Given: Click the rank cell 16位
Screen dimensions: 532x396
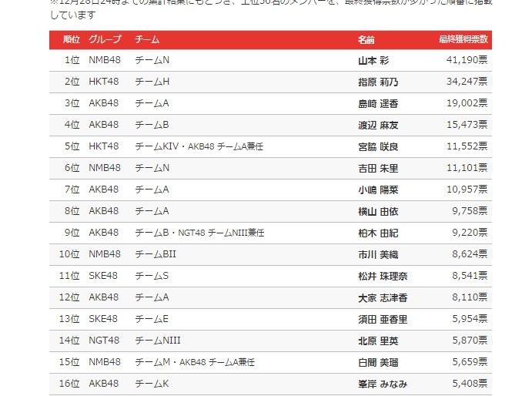Looking at the screenshot, I should click(69, 383).
